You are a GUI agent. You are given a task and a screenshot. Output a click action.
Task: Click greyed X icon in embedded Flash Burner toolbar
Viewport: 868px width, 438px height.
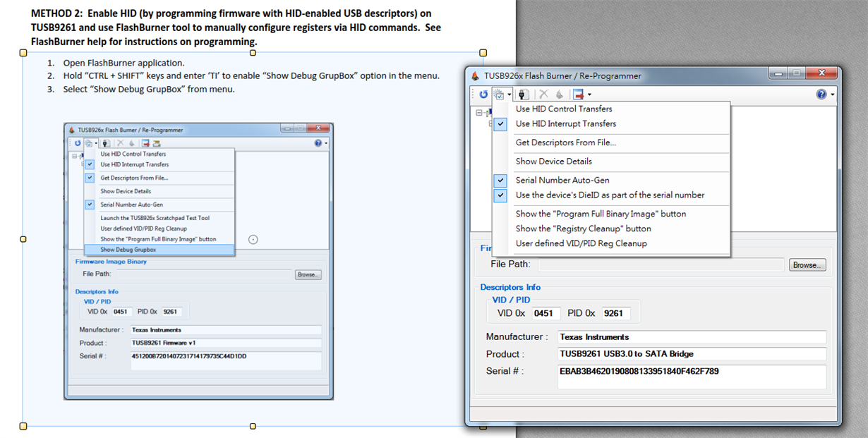click(x=120, y=143)
